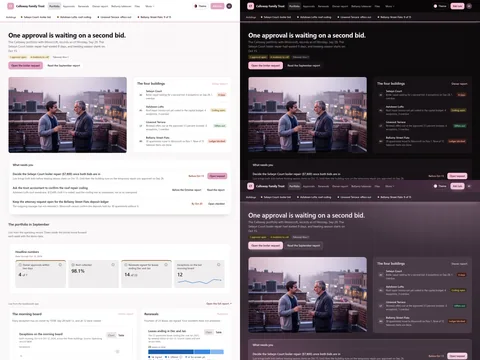Click the pink 'Open request' button in dark view

click(x=457, y=176)
